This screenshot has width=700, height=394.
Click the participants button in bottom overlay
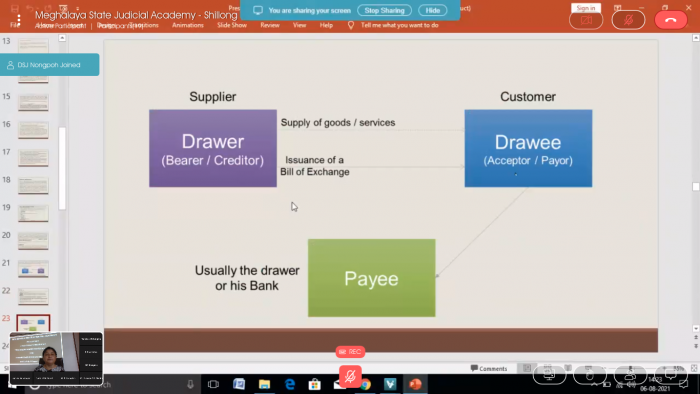(x=630, y=374)
